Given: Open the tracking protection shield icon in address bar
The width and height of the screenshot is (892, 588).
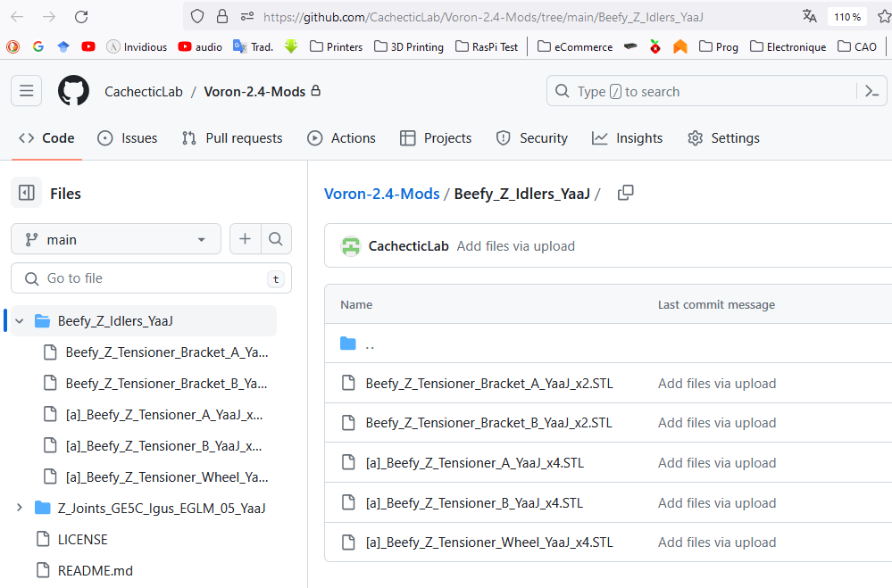Looking at the screenshot, I should [x=196, y=16].
